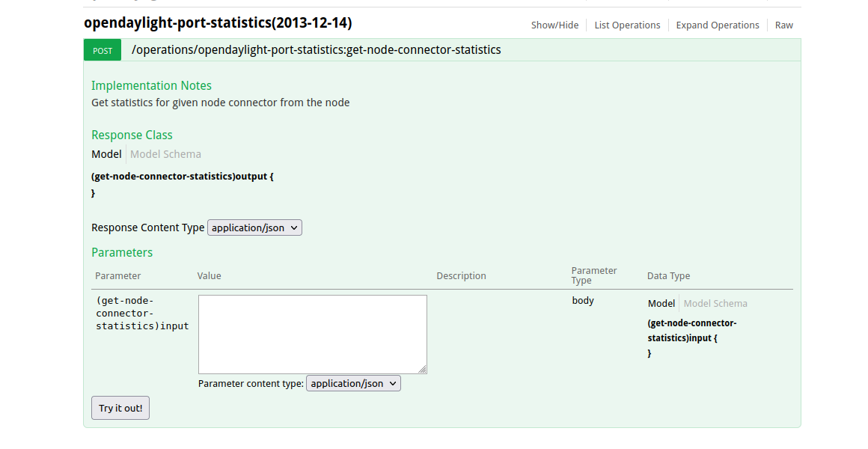The width and height of the screenshot is (868, 449).
Task: Click the output model definition text
Action: pyautogui.click(x=183, y=177)
